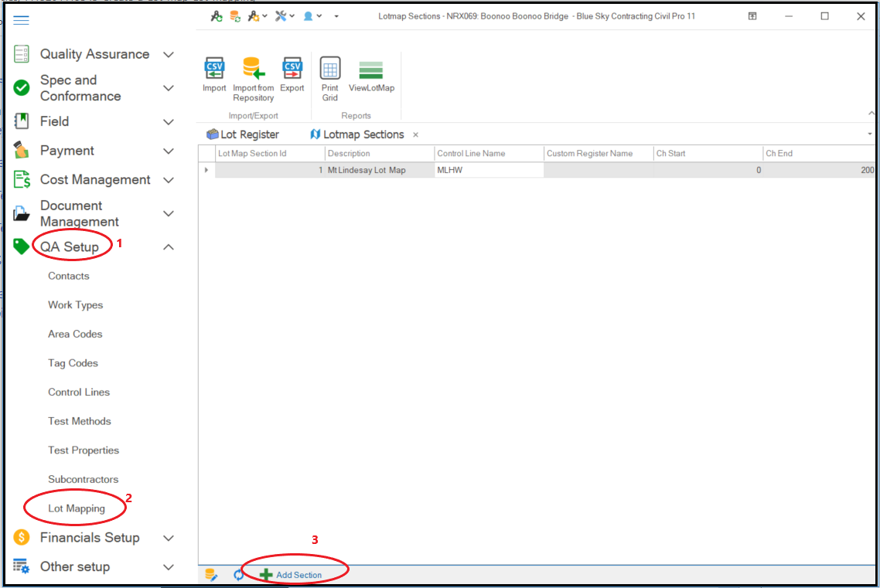Viewport: 880px width, 588px height.
Task: Click the Financials Setup section label
Action: point(90,538)
